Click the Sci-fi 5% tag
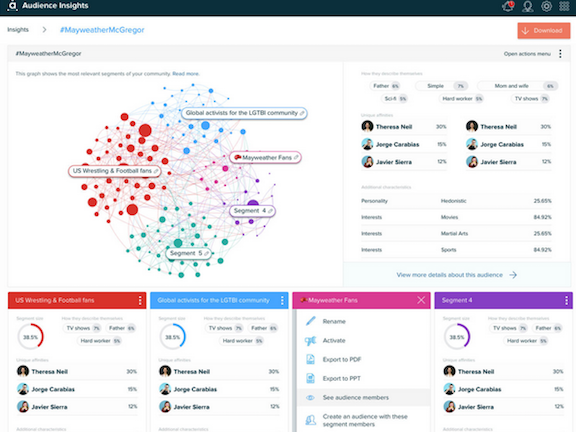Viewport: 576px width, 432px height. [x=395, y=99]
